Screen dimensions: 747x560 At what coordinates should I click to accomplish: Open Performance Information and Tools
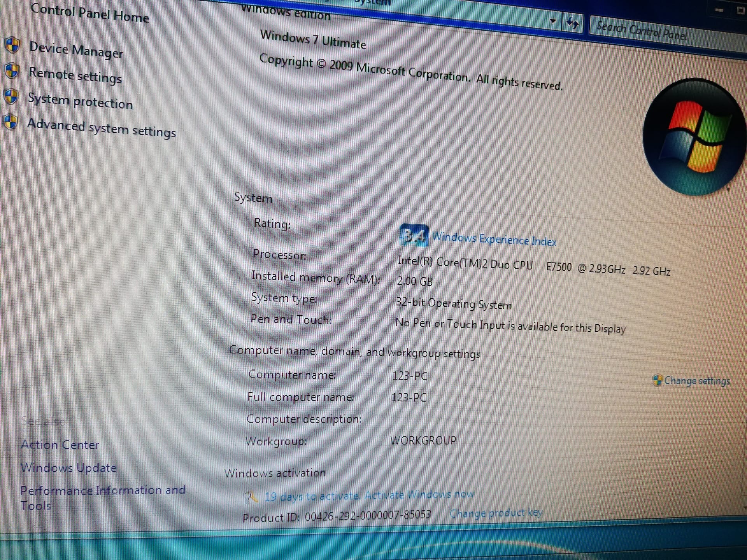(103, 497)
